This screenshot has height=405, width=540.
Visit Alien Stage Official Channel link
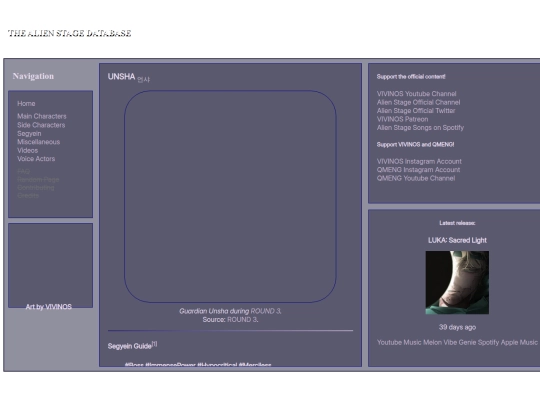(x=418, y=102)
